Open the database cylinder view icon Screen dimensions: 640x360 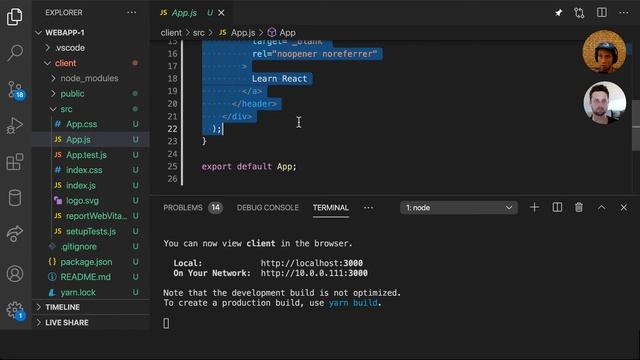coord(15,198)
